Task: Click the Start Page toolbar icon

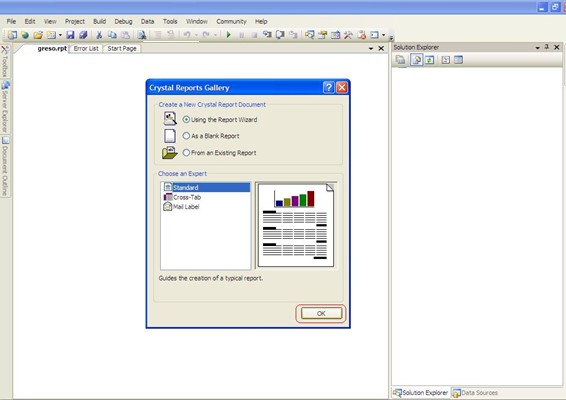Action: [x=361, y=35]
